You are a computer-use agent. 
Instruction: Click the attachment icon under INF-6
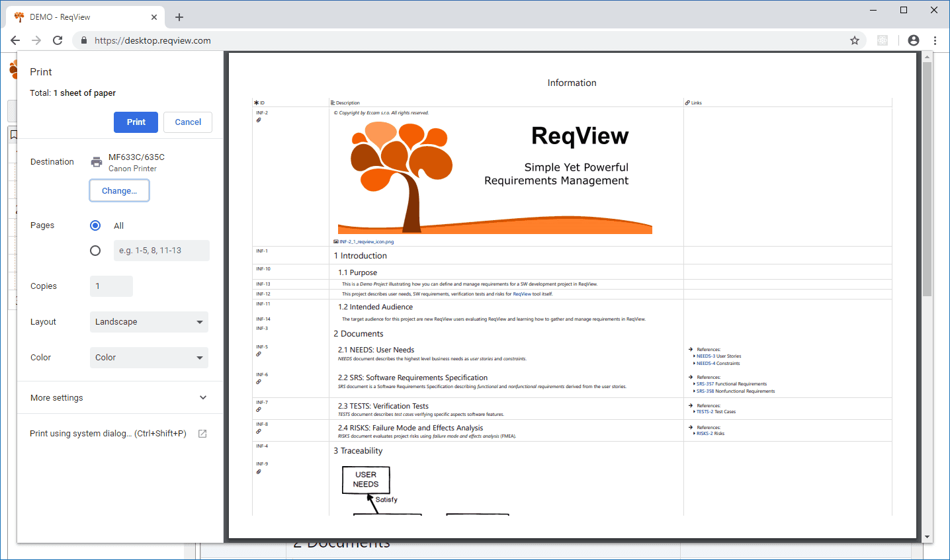point(259,381)
